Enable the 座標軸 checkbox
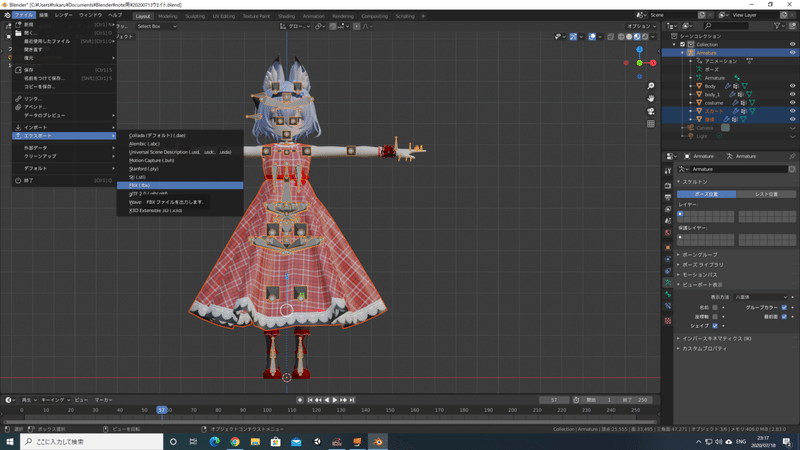The width and height of the screenshot is (800, 450). tap(715, 317)
